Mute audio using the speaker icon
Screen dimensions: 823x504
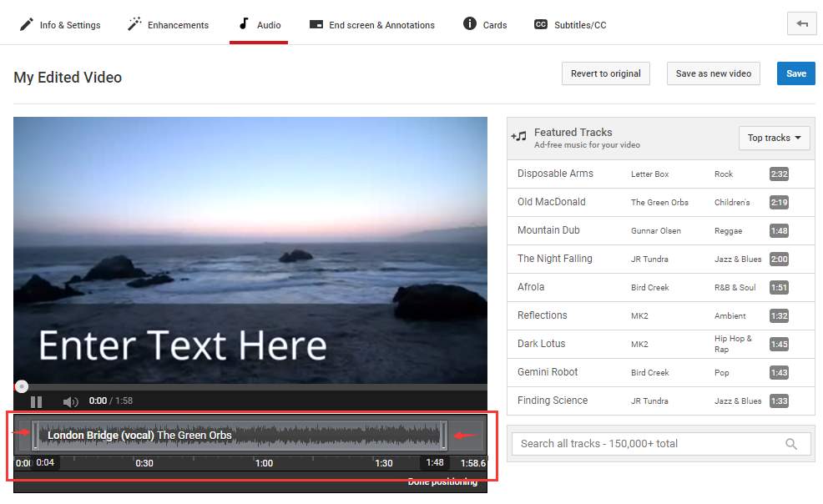coord(70,401)
